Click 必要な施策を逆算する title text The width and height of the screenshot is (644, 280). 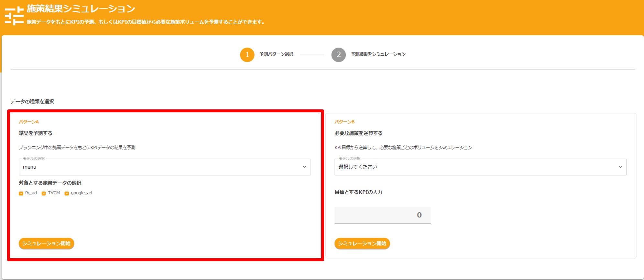click(x=358, y=133)
